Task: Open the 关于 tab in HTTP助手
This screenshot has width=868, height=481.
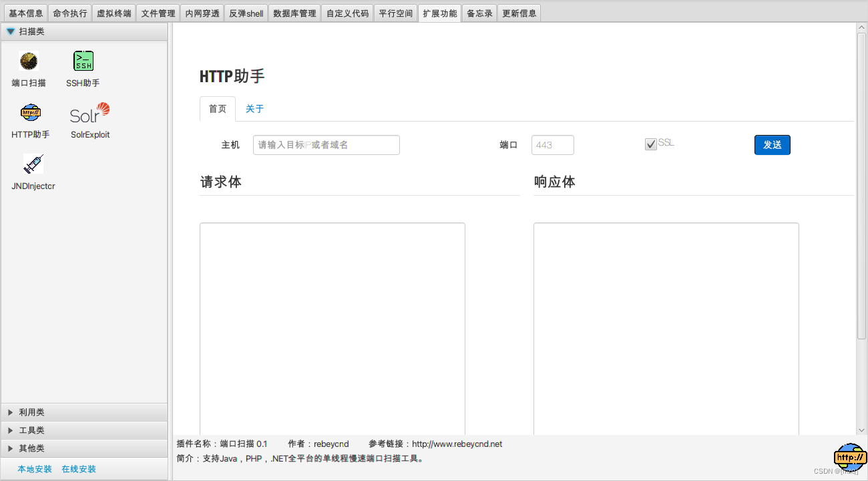Action: pyautogui.click(x=254, y=109)
